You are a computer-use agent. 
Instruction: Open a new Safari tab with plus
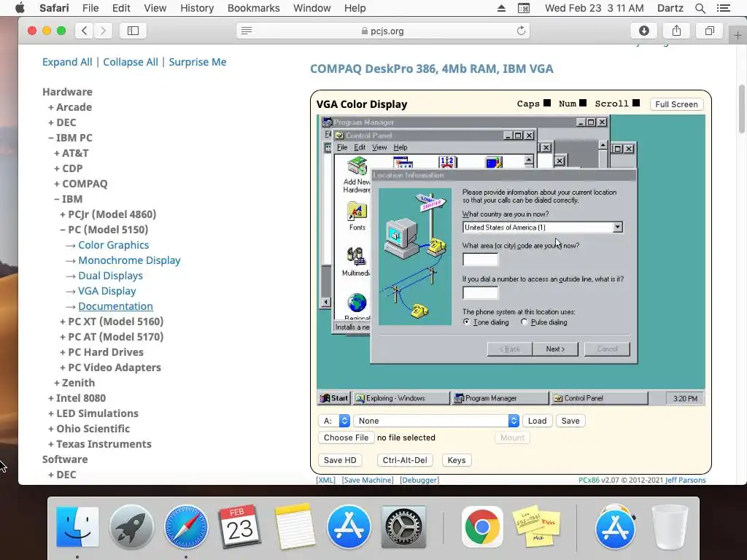pos(738,36)
